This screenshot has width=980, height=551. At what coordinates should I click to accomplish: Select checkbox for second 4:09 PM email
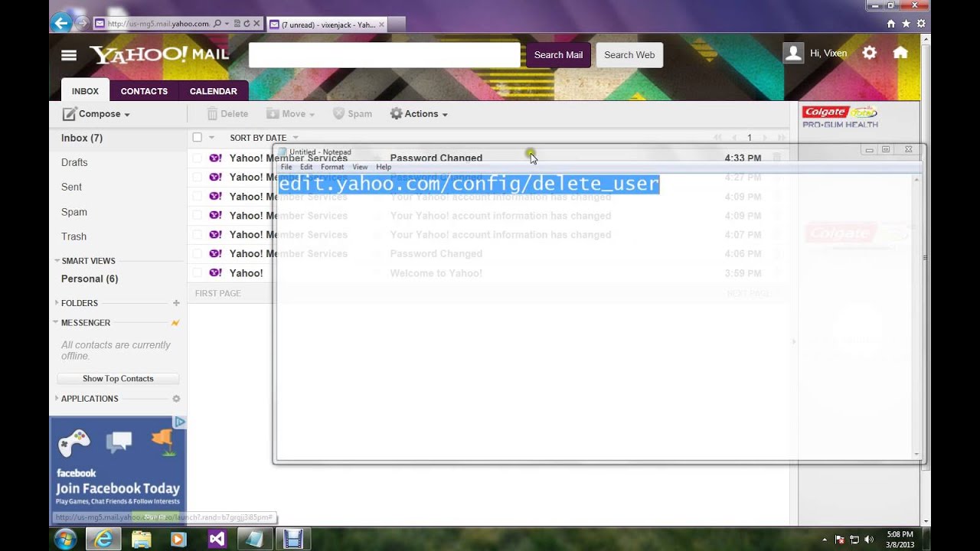coord(197,216)
